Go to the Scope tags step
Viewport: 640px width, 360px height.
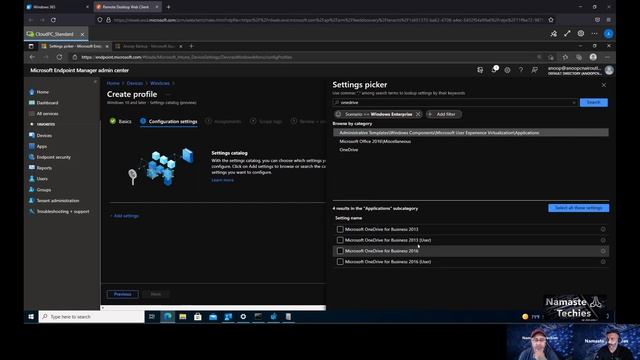click(266, 121)
